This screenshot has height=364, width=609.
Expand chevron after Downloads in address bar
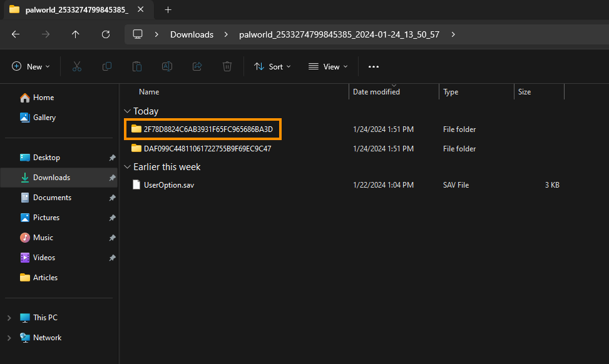point(226,34)
